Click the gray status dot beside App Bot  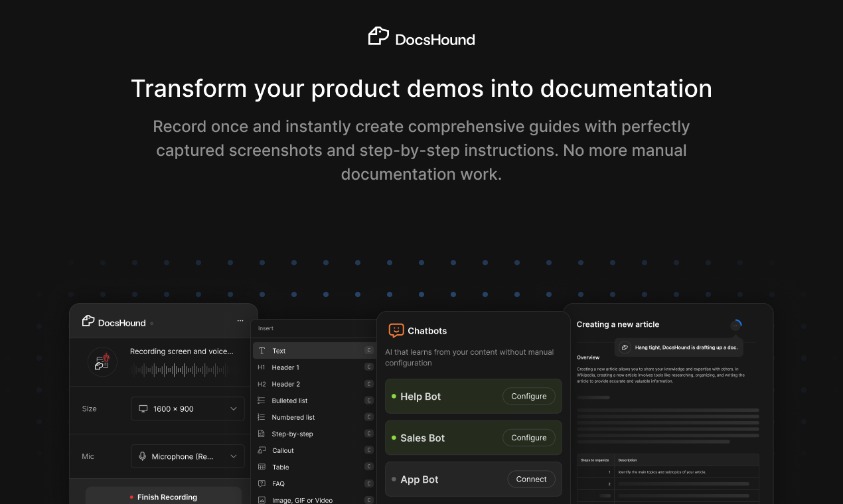point(394,479)
